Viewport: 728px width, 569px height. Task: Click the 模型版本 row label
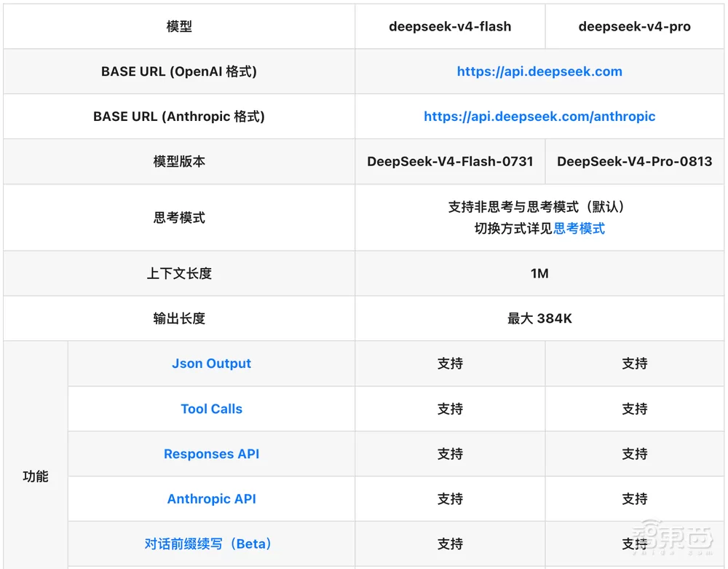[x=179, y=162]
